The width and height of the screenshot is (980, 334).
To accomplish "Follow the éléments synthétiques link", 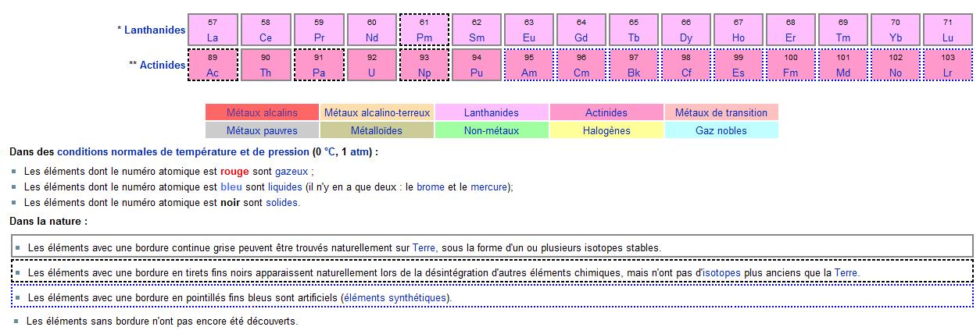I will (x=396, y=298).
